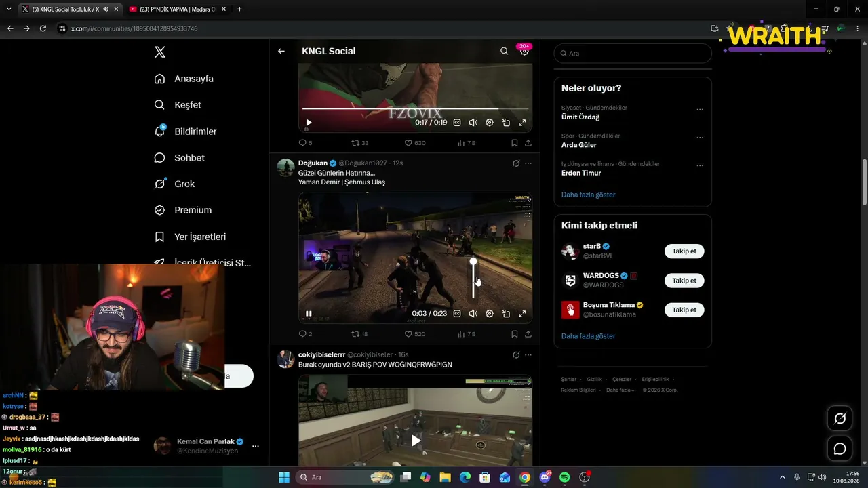The height and width of the screenshot is (488, 868).
Task: Enable picture-in-picture on Doğukan's video
Action: click(x=506, y=314)
